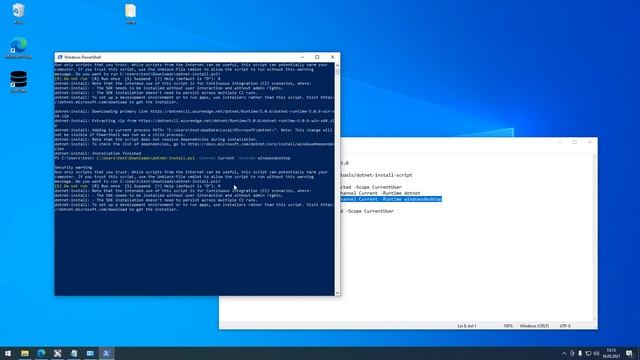Image resolution: width=640 pixels, height=360 pixels.
Task: Open the volume tray icon
Action: tap(596, 353)
